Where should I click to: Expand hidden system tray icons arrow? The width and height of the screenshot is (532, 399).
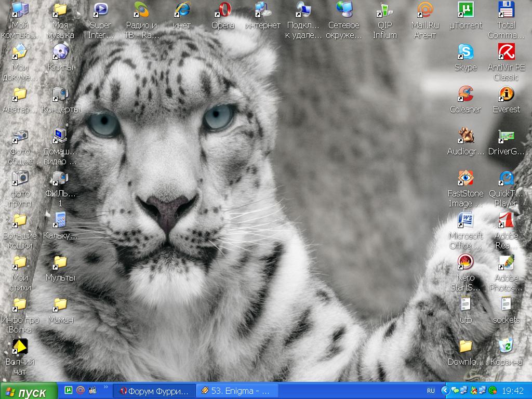pyautogui.click(x=445, y=390)
